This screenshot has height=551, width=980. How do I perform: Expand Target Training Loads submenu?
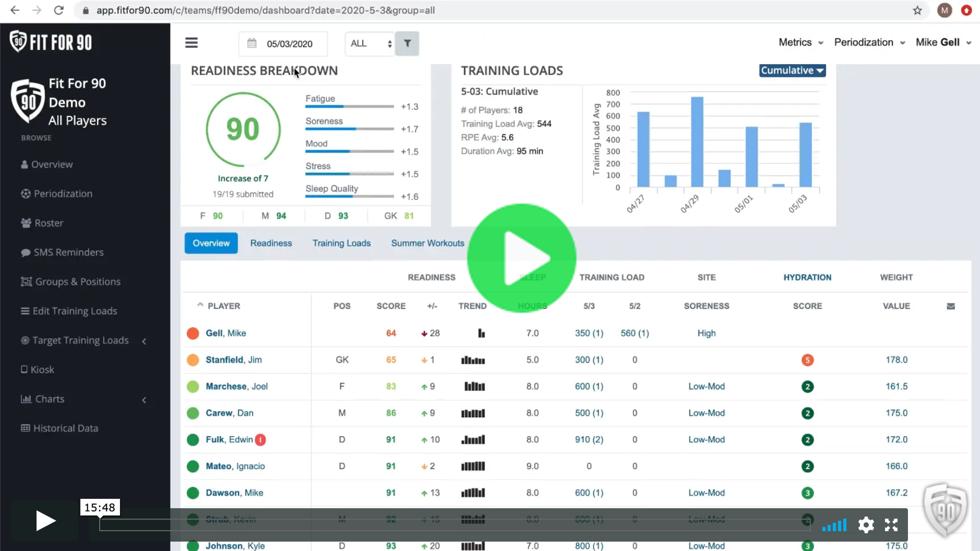pos(144,341)
